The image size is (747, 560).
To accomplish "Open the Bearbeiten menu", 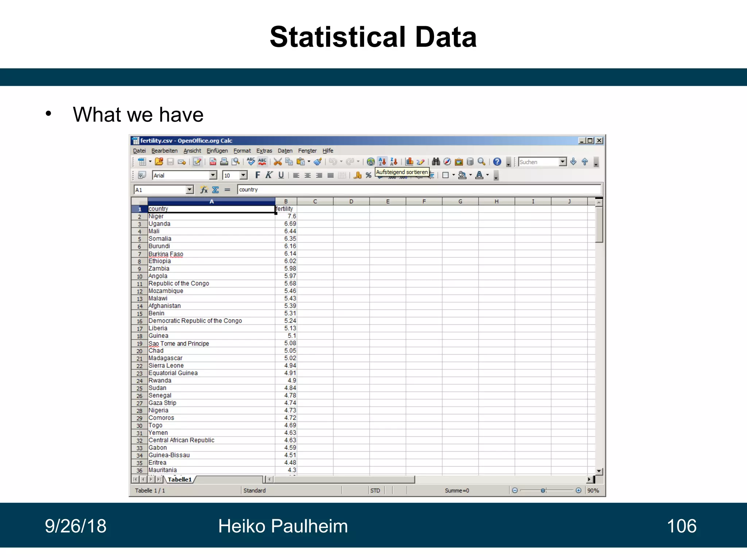I will [x=165, y=151].
